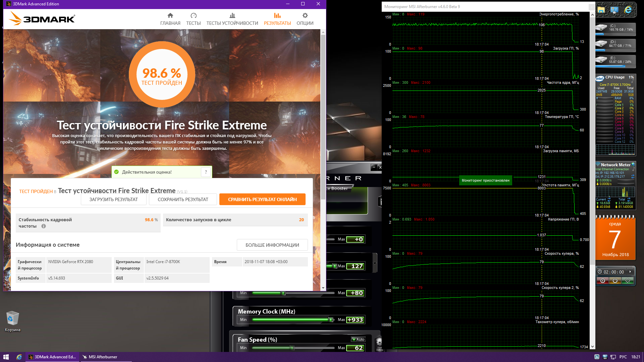Screen dimensions: 644x362
Task: Open C: drive gadget
Action: pos(615,28)
